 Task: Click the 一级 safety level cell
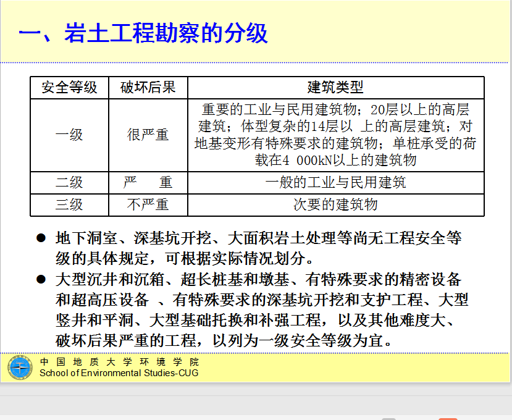click(69, 135)
